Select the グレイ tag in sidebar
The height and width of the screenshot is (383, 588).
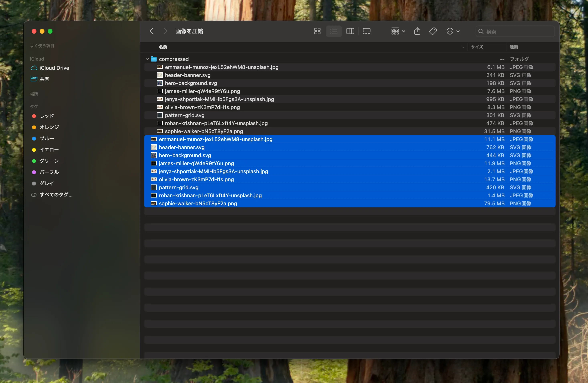pos(43,183)
